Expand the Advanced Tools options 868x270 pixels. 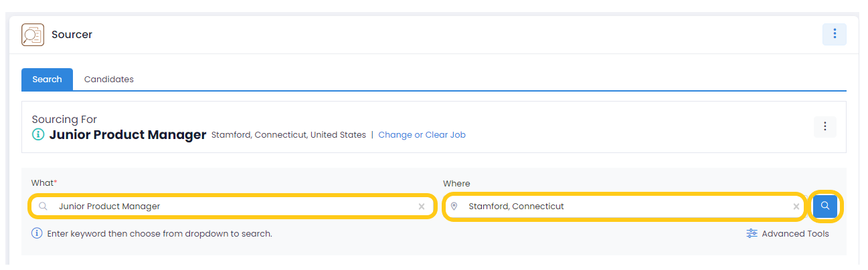click(788, 234)
